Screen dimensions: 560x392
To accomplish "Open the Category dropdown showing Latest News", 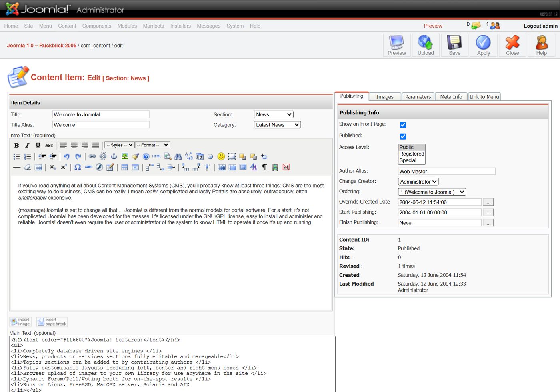I will tap(277, 125).
